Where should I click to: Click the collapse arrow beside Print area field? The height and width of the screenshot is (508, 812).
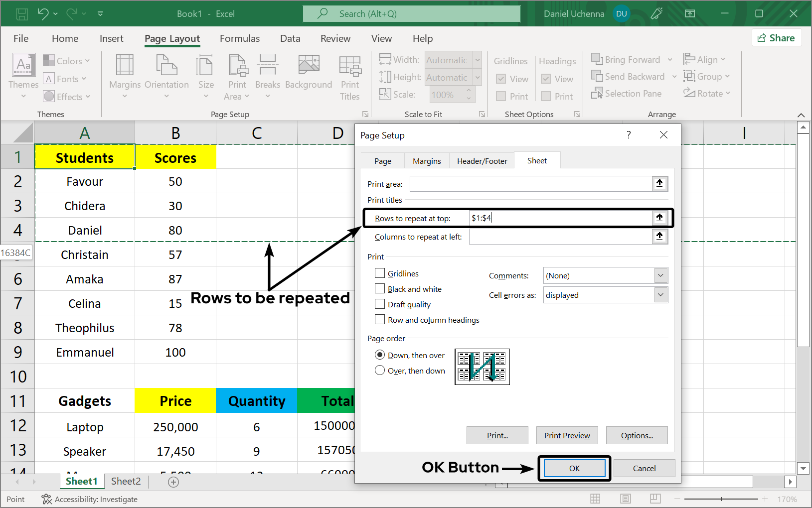point(659,184)
